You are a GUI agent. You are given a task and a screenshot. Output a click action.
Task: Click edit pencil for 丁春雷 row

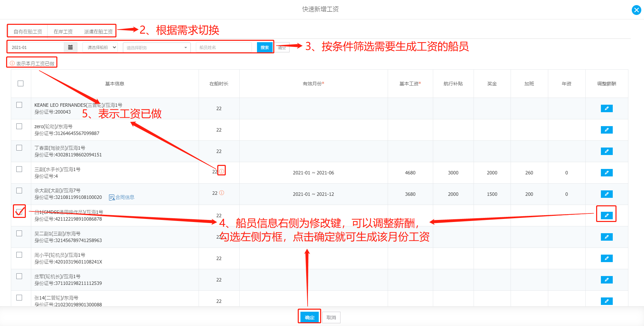606,151
